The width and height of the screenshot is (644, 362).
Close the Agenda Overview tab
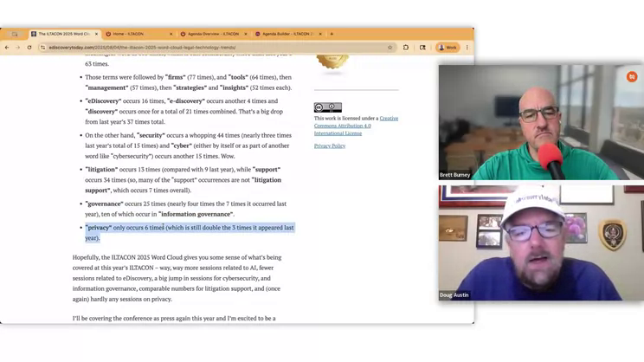(246, 34)
